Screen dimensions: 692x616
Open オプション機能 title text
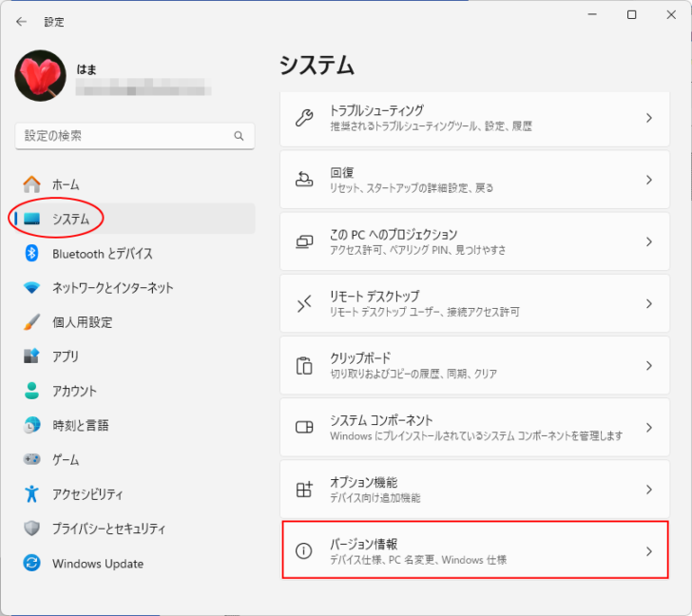364,482
